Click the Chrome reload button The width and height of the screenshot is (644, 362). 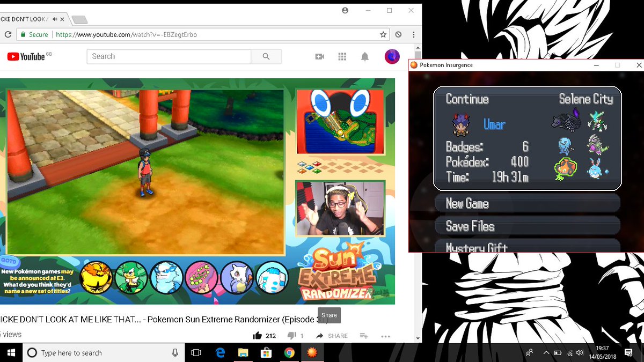click(8, 34)
